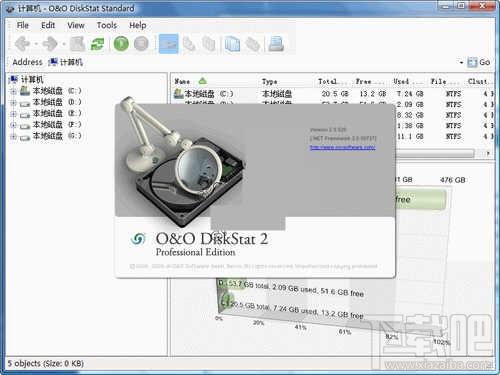The image size is (500, 375).
Task: Open the Forward button history dropdown
Action: (x=64, y=44)
